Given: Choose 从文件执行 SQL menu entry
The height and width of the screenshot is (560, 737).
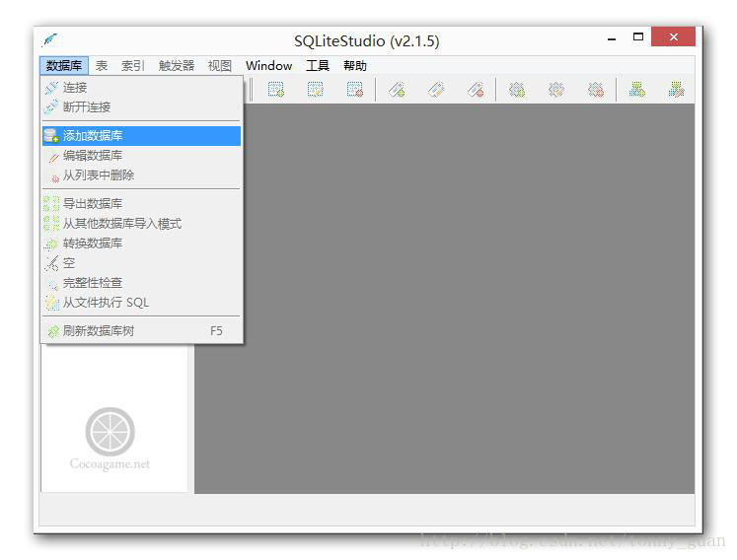Looking at the screenshot, I should click(x=141, y=303).
